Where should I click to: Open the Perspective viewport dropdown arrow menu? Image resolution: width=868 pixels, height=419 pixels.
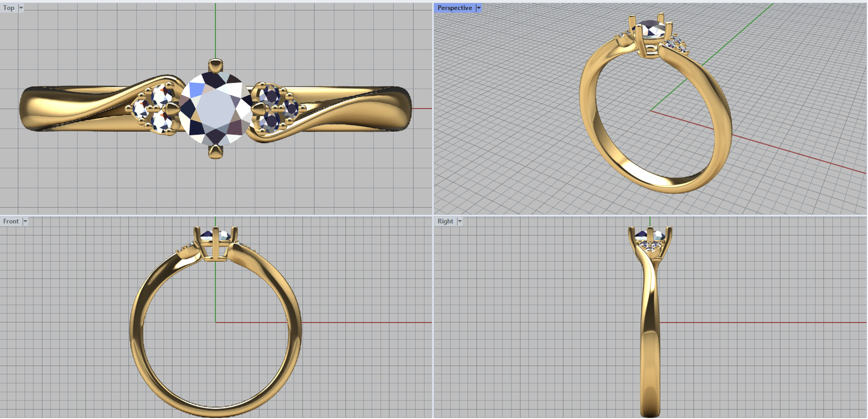pyautogui.click(x=478, y=8)
